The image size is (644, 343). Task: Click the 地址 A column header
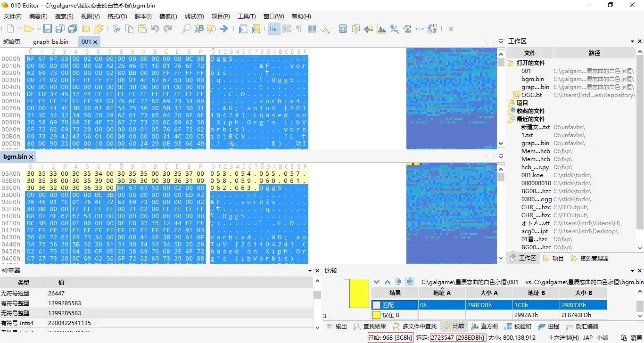pos(442,293)
